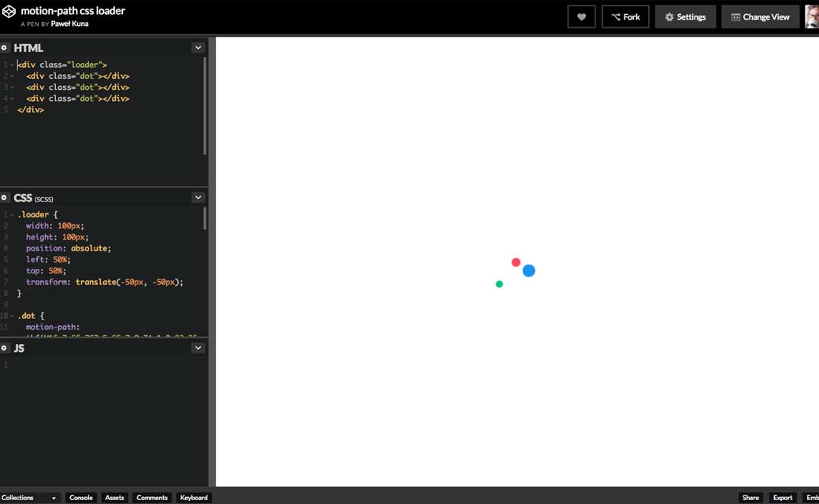Open the Assets panel
This screenshot has width=819, height=504.
point(114,498)
